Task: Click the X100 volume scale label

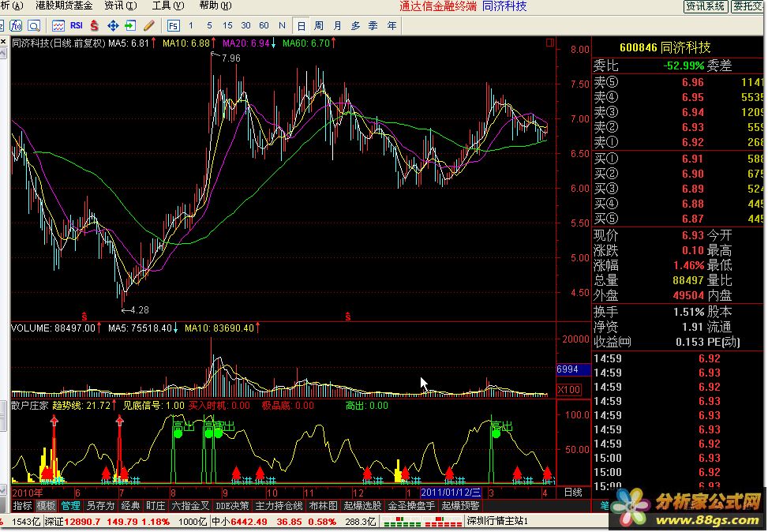Action: pyautogui.click(x=568, y=390)
